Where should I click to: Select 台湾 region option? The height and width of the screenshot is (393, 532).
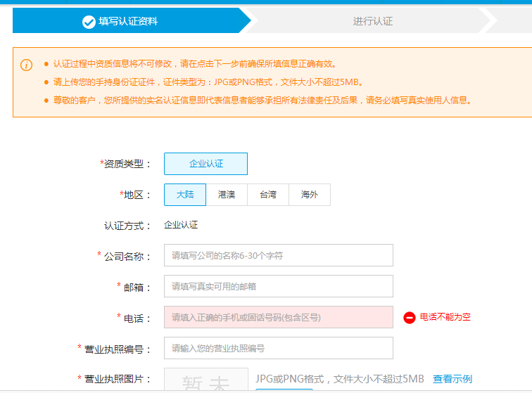(268, 195)
